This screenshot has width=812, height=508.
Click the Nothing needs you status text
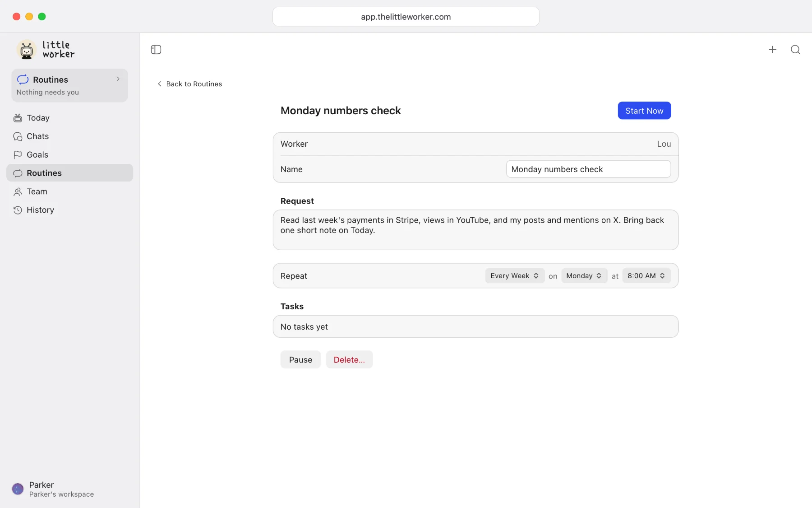click(48, 92)
